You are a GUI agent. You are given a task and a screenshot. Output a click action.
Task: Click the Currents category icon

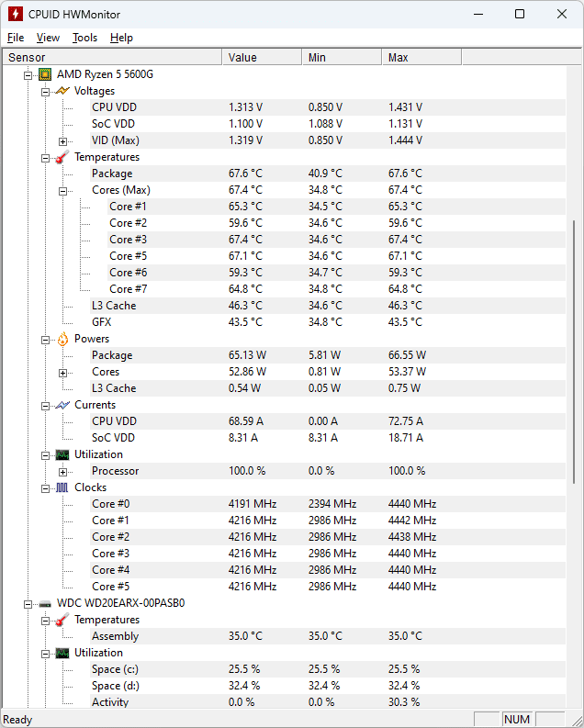click(x=62, y=405)
